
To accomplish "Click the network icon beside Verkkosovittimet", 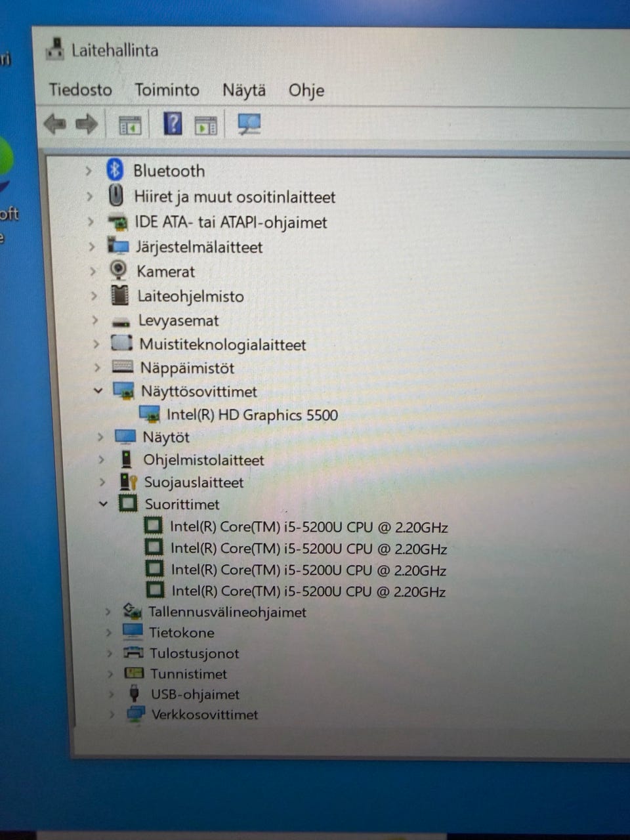I will (x=136, y=714).
